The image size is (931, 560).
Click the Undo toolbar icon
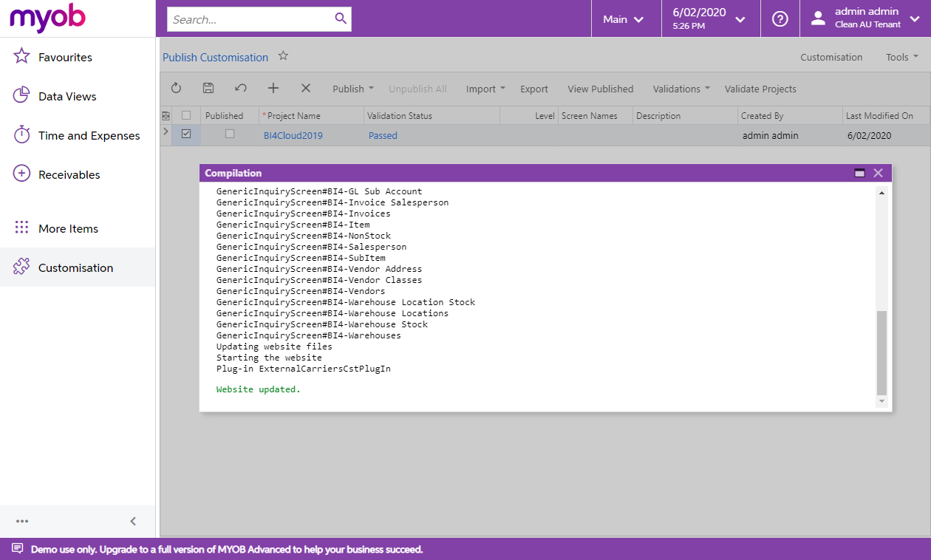click(241, 89)
